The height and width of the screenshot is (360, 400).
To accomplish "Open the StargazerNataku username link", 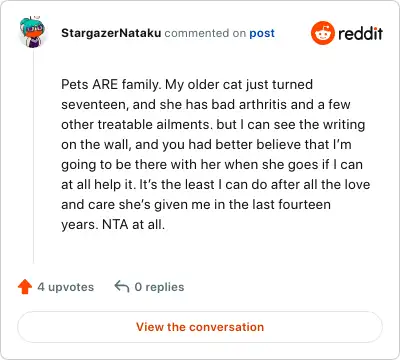I will [x=111, y=33].
